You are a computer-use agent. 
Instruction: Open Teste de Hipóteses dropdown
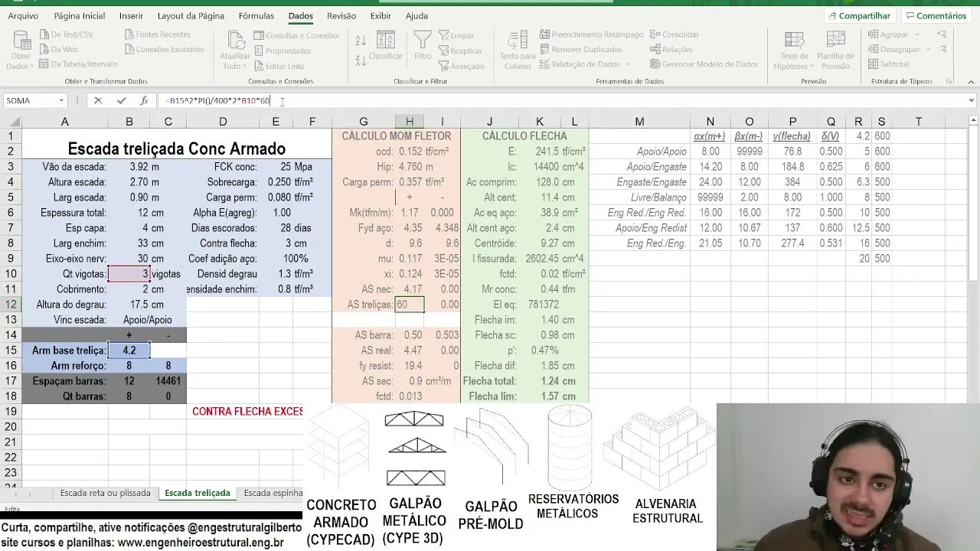click(x=794, y=51)
